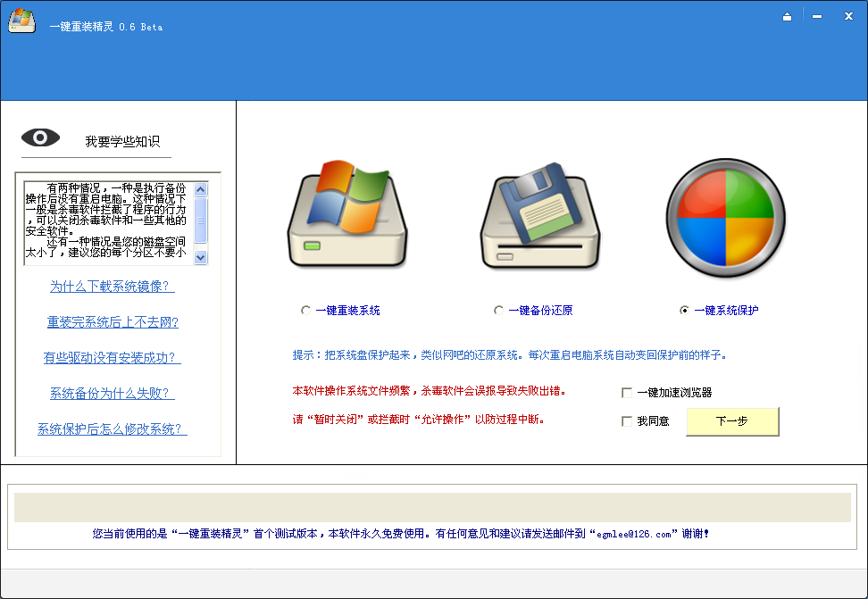This screenshot has height=599, width=868.
Task: Click the beige progress bar area
Action: pyautogui.click(x=432, y=507)
